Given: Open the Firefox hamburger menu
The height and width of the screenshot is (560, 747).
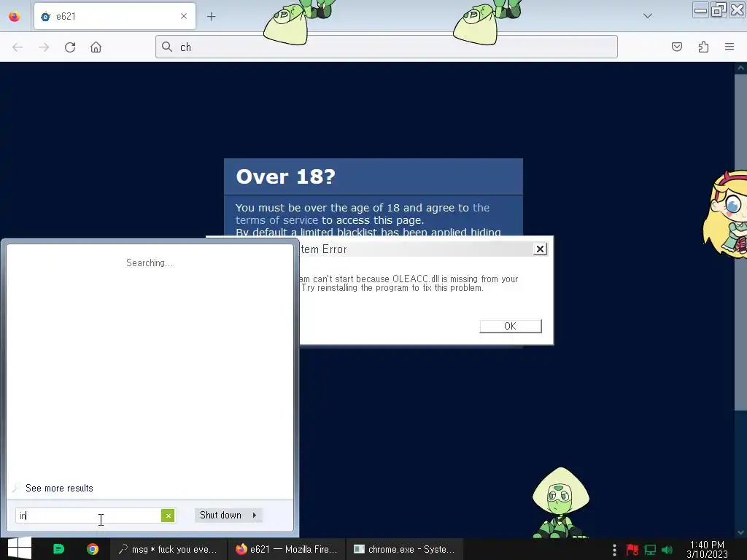Looking at the screenshot, I should click(x=729, y=47).
